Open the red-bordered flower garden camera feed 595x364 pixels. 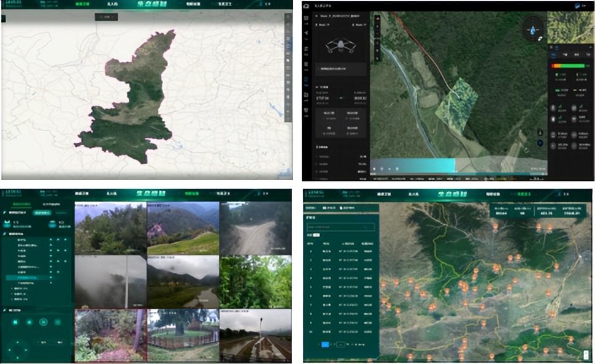(110, 335)
